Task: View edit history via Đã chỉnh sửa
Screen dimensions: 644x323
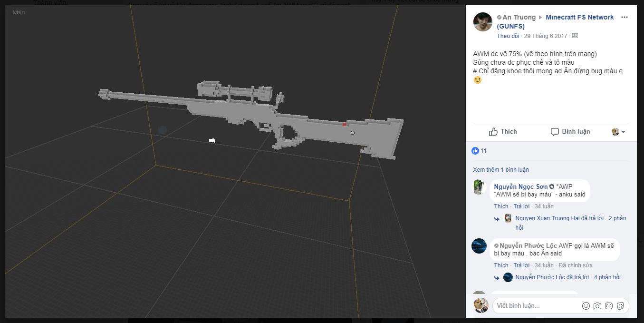Action: [576, 265]
